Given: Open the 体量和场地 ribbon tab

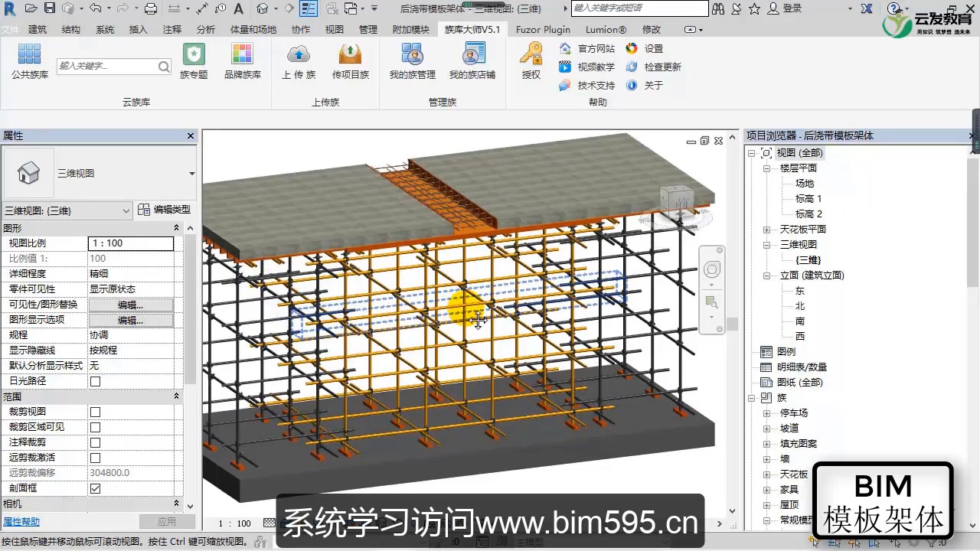Looking at the screenshot, I should click(253, 29).
